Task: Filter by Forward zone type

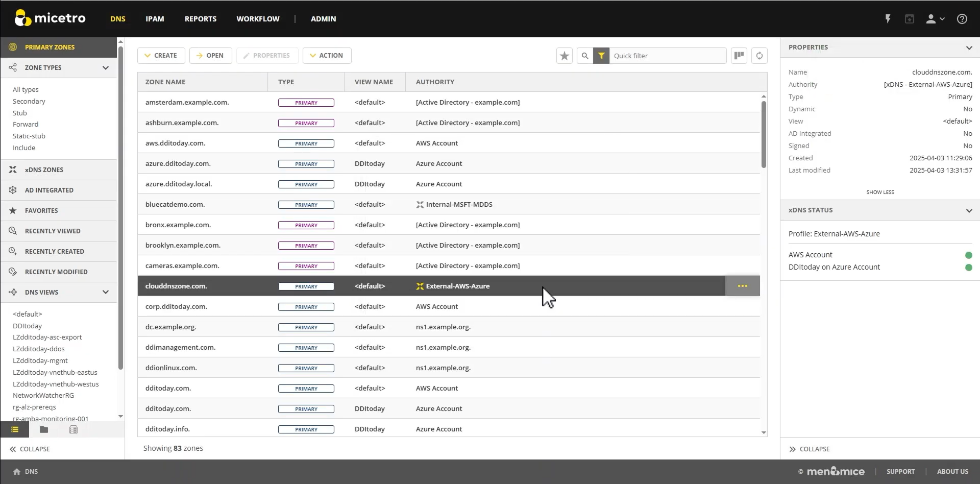Action: coord(26,125)
